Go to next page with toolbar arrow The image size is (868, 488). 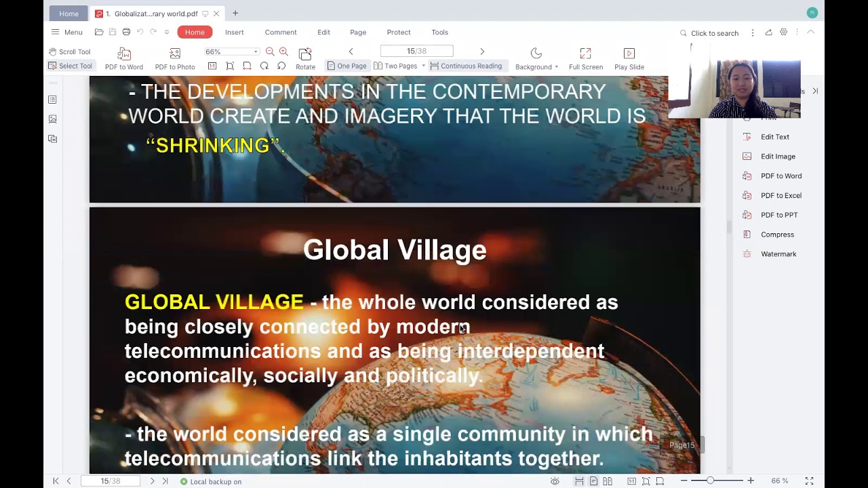click(482, 52)
